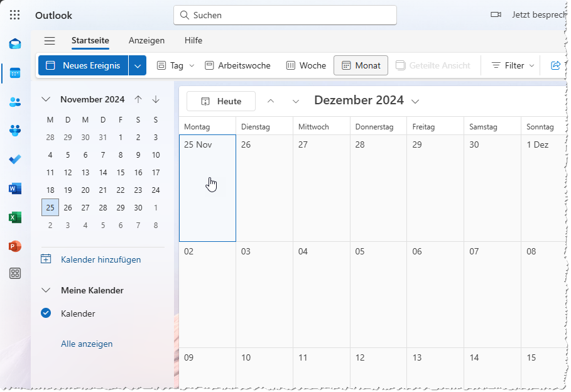Collapse the Meine Kalender section
571x392 pixels.
[45, 290]
